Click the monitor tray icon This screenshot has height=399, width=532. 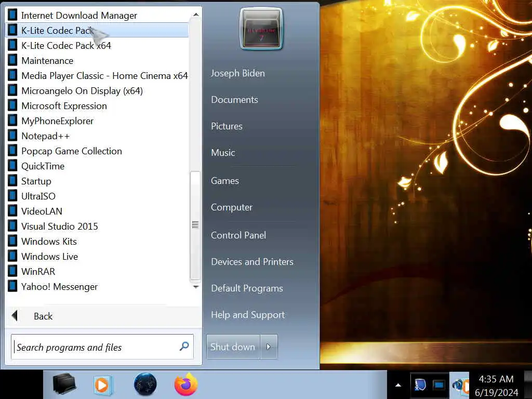coord(438,385)
